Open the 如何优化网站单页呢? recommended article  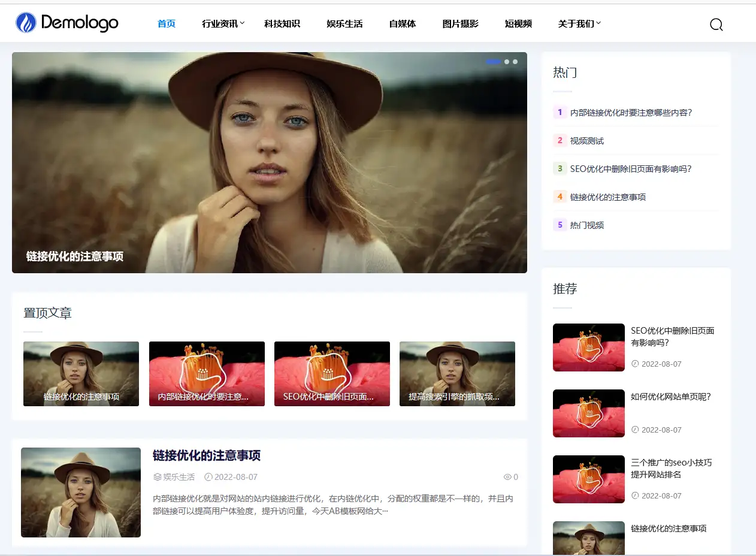click(670, 397)
